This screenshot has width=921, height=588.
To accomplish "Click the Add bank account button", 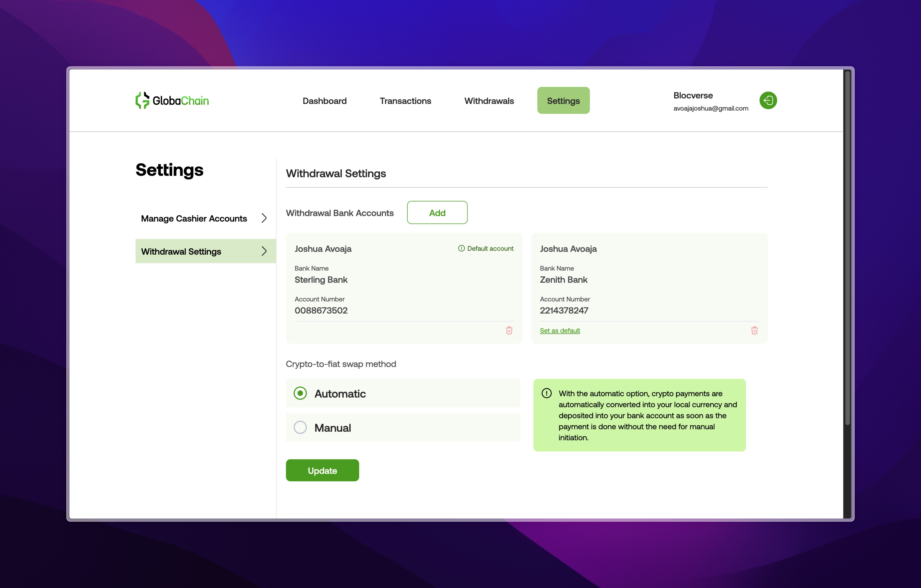I will 437,212.
